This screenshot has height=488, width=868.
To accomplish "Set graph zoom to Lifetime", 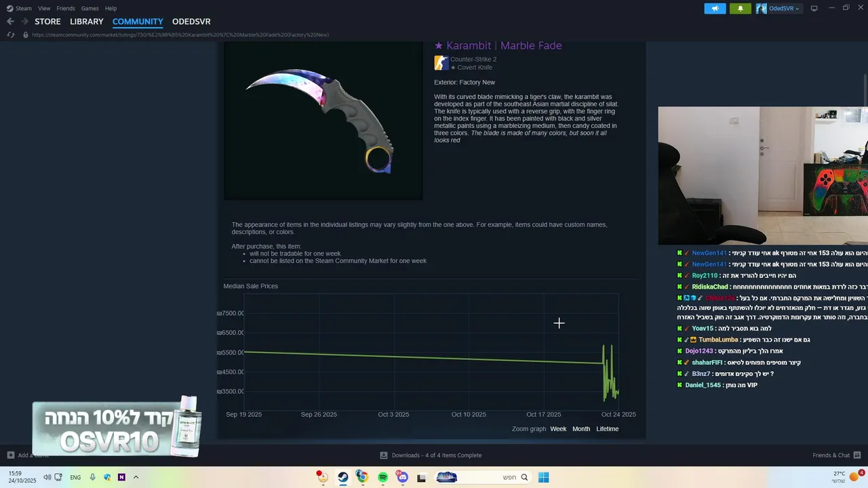I will [x=608, y=429].
